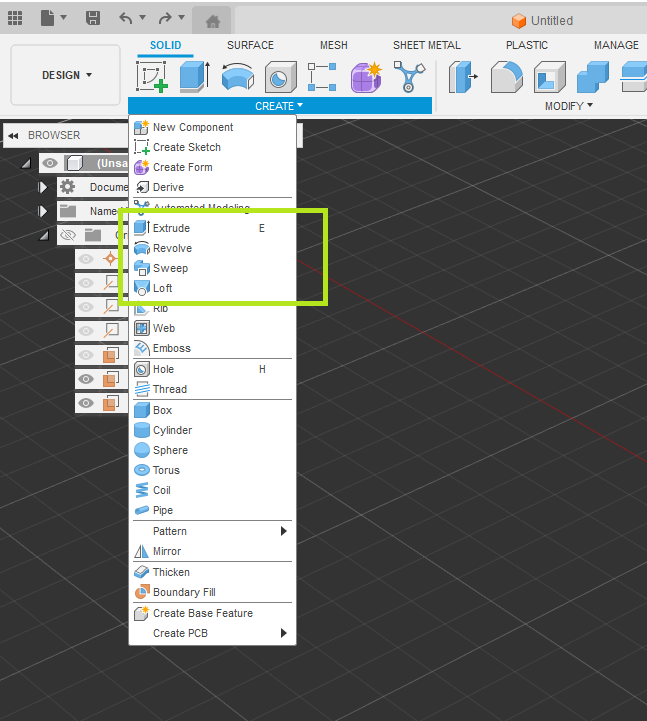647x721 pixels.
Task: Select Hole in the Create menu
Action: pos(212,369)
